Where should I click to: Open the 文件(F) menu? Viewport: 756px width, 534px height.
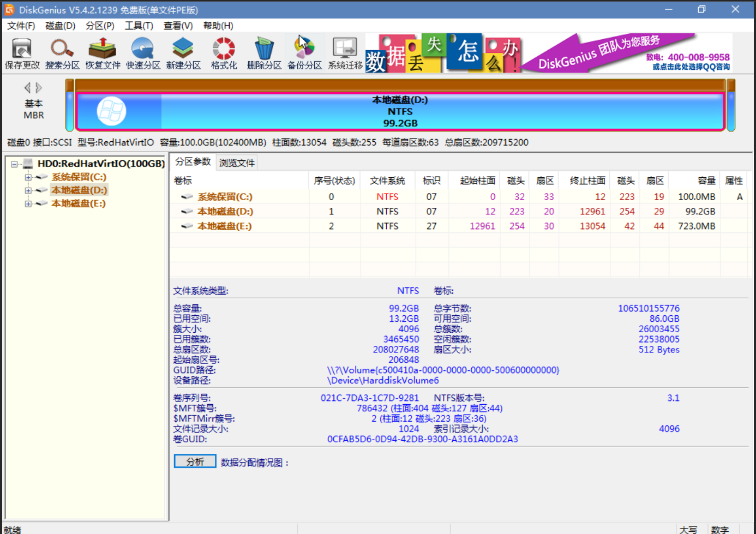pos(21,26)
